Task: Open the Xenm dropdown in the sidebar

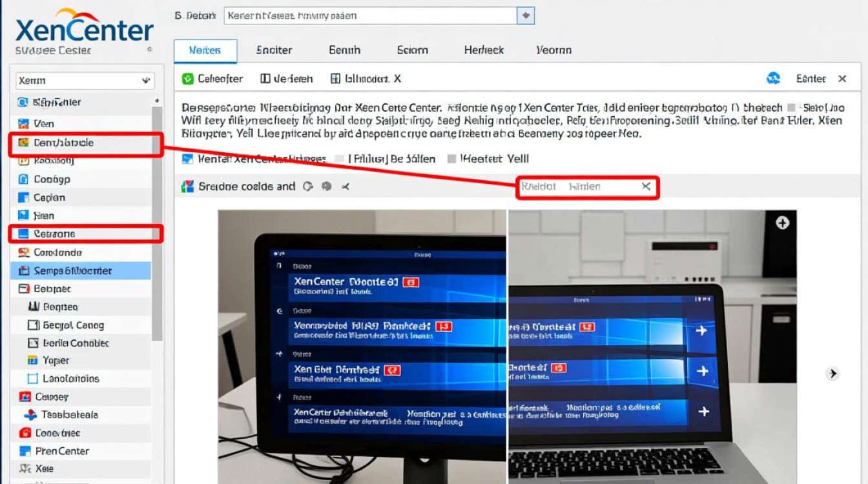Action: (x=145, y=81)
